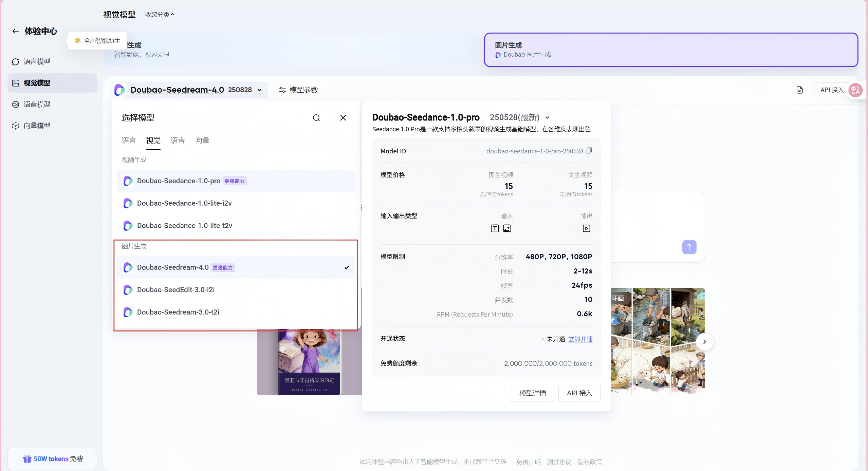868x471 pixels.
Task: Select Doubao-SeedEdit-3.0-i2i model
Action: [x=176, y=290]
